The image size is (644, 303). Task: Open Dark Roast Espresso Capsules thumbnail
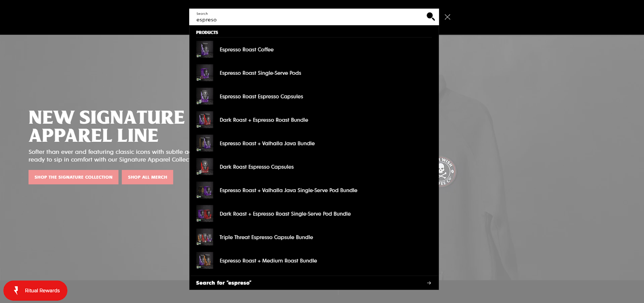point(204,167)
